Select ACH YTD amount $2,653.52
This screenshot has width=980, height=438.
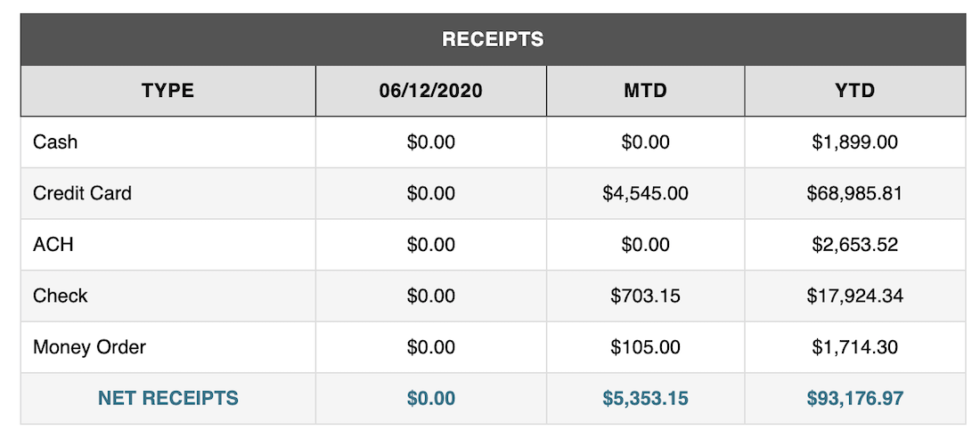coord(855,244)
